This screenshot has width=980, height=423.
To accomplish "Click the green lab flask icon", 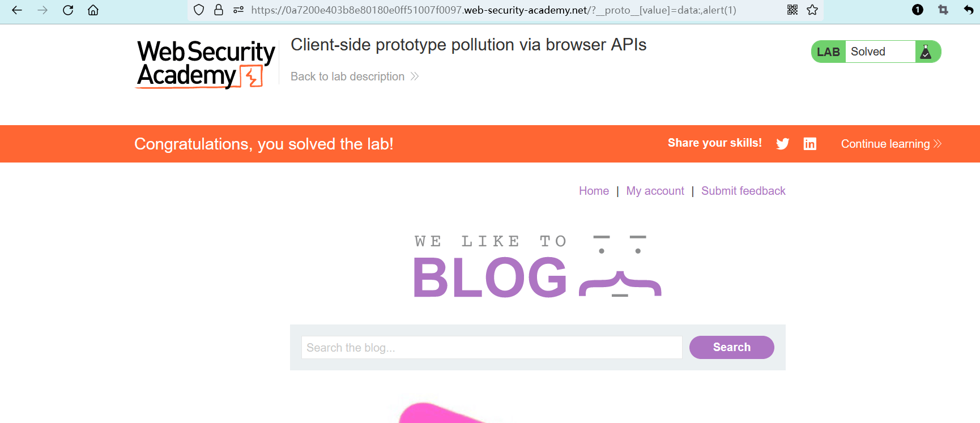I will [926, 52].
